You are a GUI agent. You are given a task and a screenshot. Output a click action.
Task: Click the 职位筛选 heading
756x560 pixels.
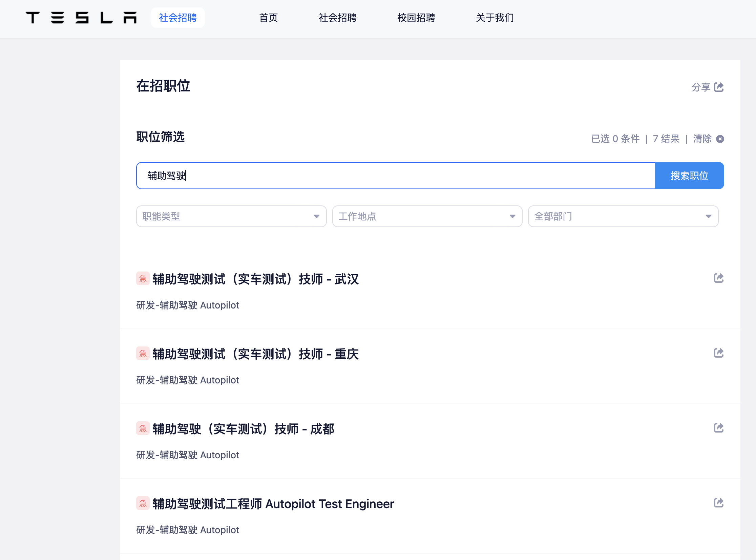point(161,137)
